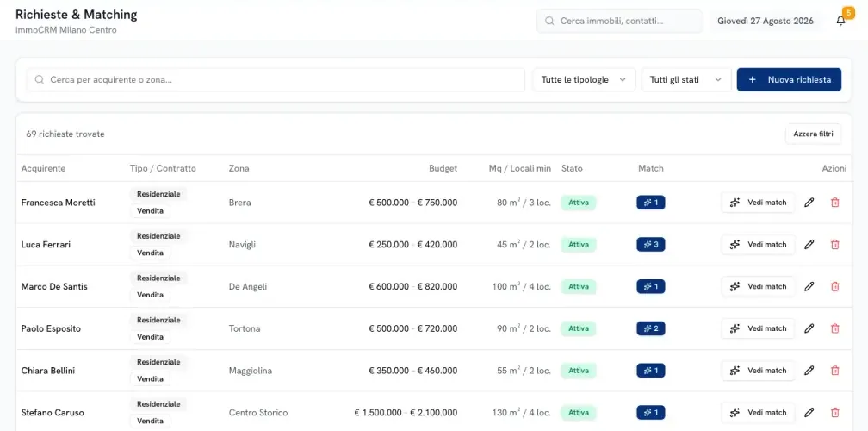
Task: View matches for Francesca Moretti
Action: pos(758,203)
